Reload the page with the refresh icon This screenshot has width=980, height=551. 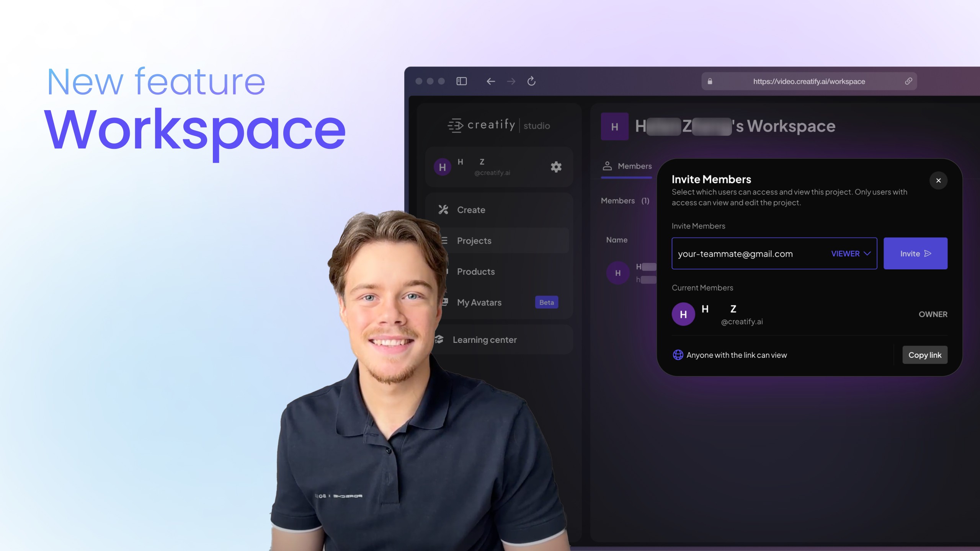[531, 81]
